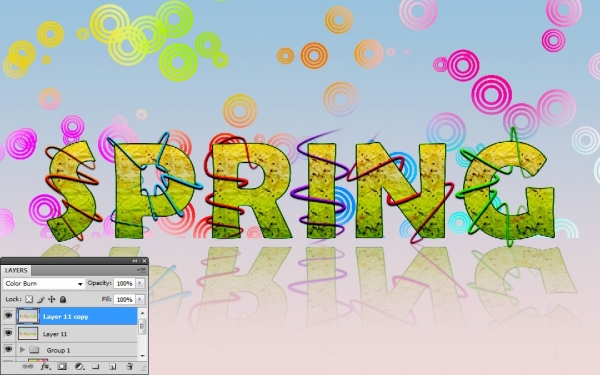Lock transparent pixels
The height and width of the screenshot is (375, 600).
29,299
